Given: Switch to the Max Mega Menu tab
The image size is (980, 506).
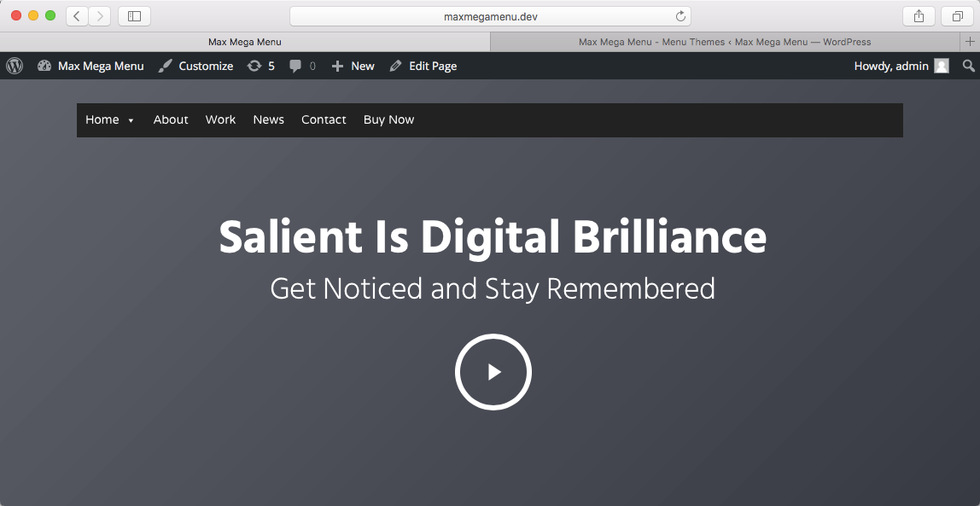Looking at the screenshot, I should (245, 42).
